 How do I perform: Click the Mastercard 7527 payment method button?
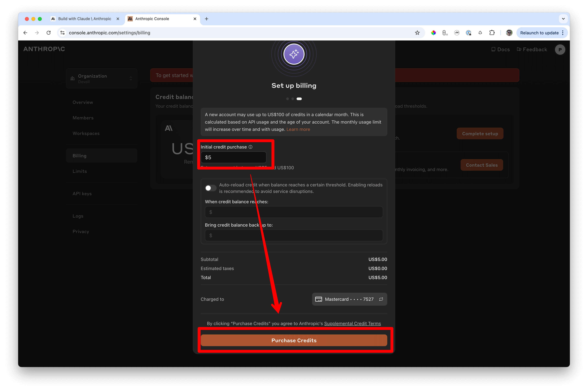click(x=350, y=299)
